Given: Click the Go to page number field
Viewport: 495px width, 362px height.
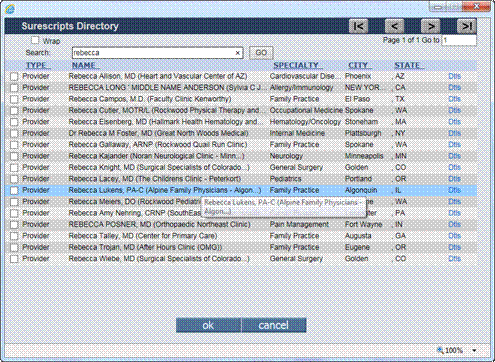Looking at the screenshot, I should pos(459,40).
